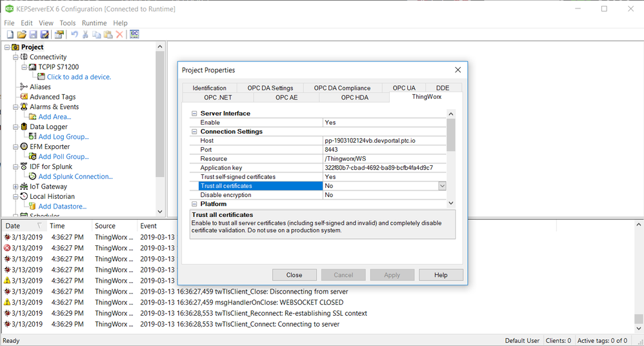
Task: Click the Local Historian clock icon
Action: tap(24, 196)
